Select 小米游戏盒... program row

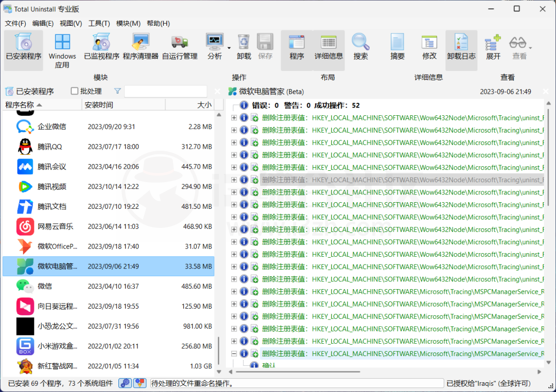[109, 346]
